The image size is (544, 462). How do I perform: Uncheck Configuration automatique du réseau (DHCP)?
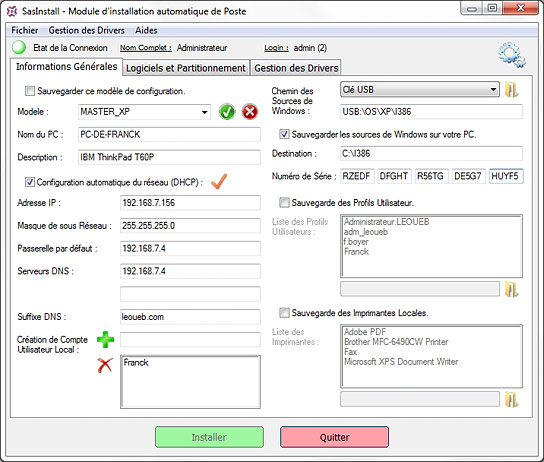pyautogui.click(x=30, y=182)
